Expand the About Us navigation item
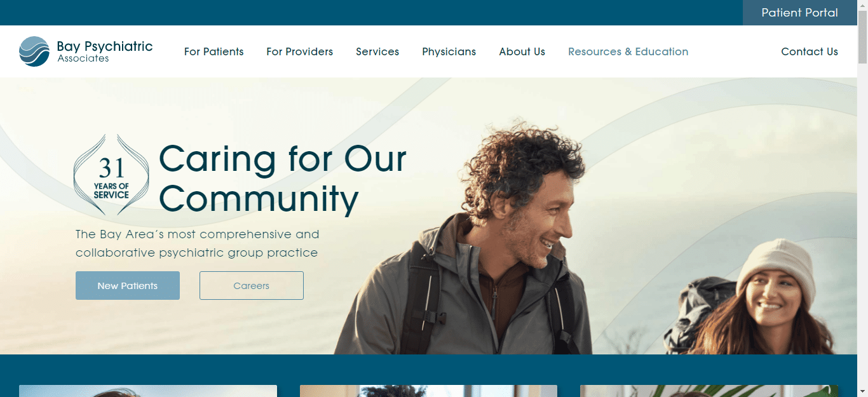Screen dimensions: 868x397 click(522, 51)
